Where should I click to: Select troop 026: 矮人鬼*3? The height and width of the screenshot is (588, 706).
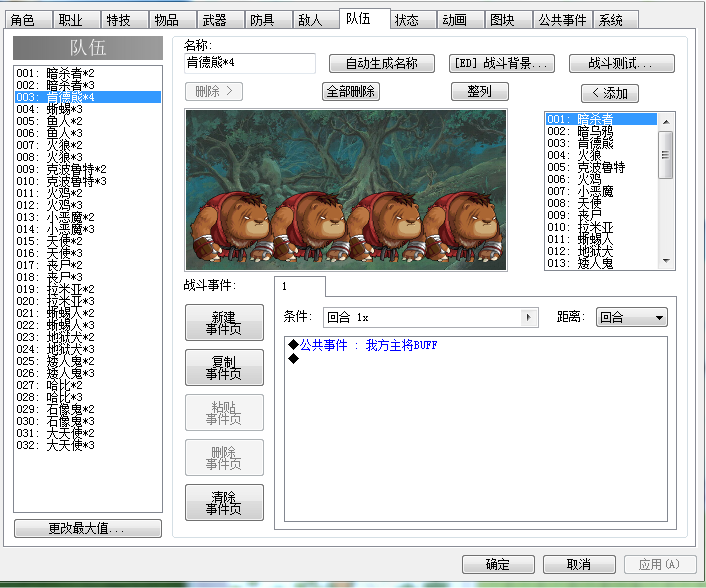point(88,373)
